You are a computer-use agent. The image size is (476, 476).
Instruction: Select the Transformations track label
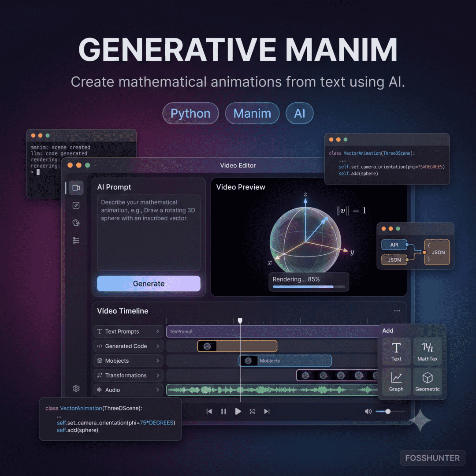pyautogui.click(x=126, y=375)
